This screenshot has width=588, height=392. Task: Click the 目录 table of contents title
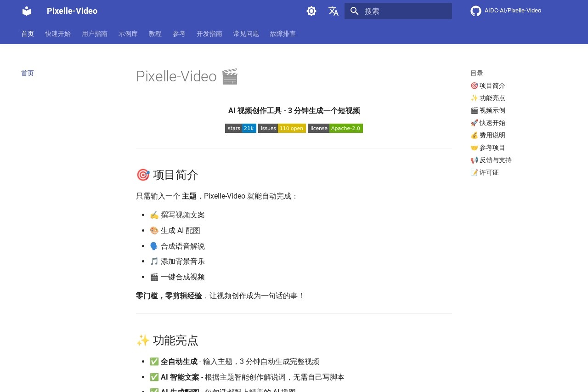point(477,73)
